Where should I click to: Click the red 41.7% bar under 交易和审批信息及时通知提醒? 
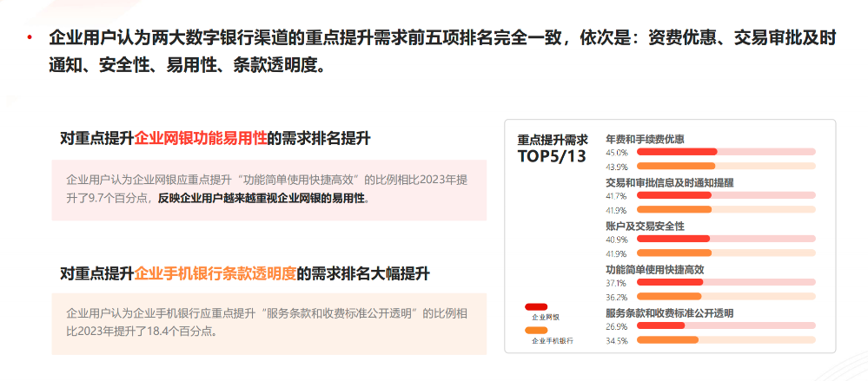[x=674, y=195]
